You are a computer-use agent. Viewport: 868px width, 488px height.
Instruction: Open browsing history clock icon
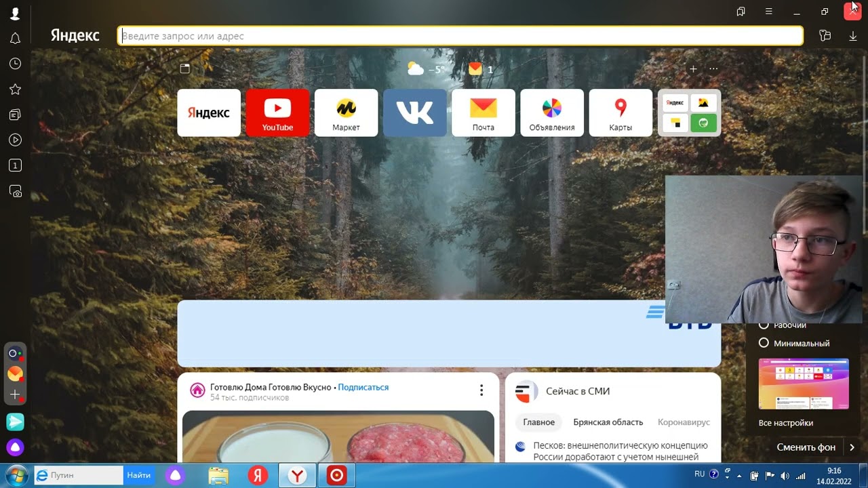[15, 64]
